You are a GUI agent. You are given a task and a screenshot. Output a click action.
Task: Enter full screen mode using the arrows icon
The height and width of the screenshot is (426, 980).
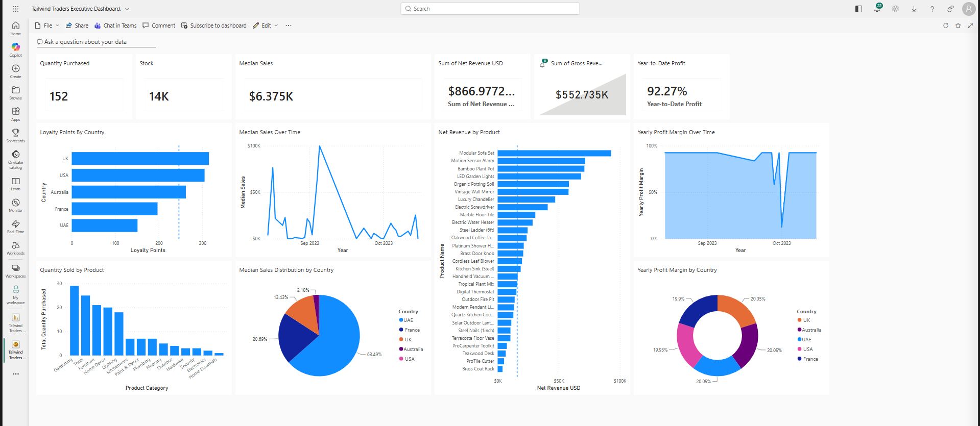(x=970, y=26)
